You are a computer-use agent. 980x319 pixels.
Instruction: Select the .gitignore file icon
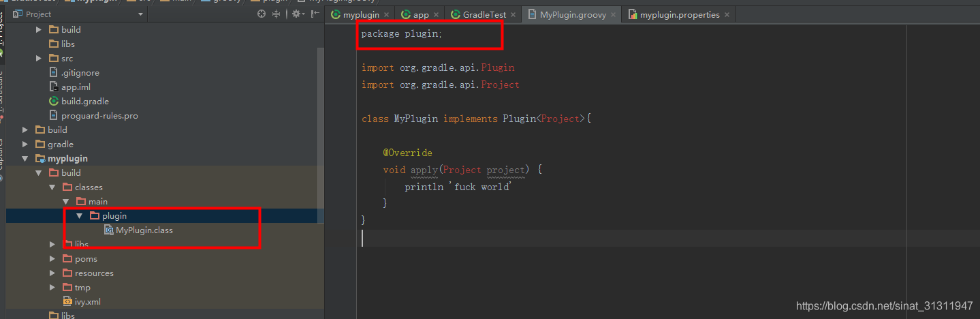54,72
